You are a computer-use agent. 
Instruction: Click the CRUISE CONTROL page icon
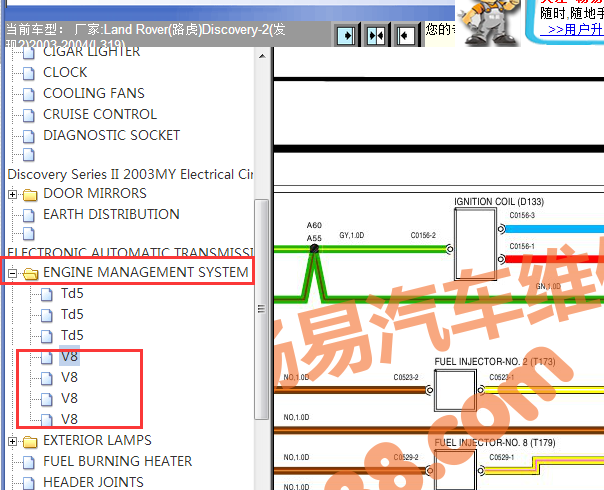tap(29, 115)
